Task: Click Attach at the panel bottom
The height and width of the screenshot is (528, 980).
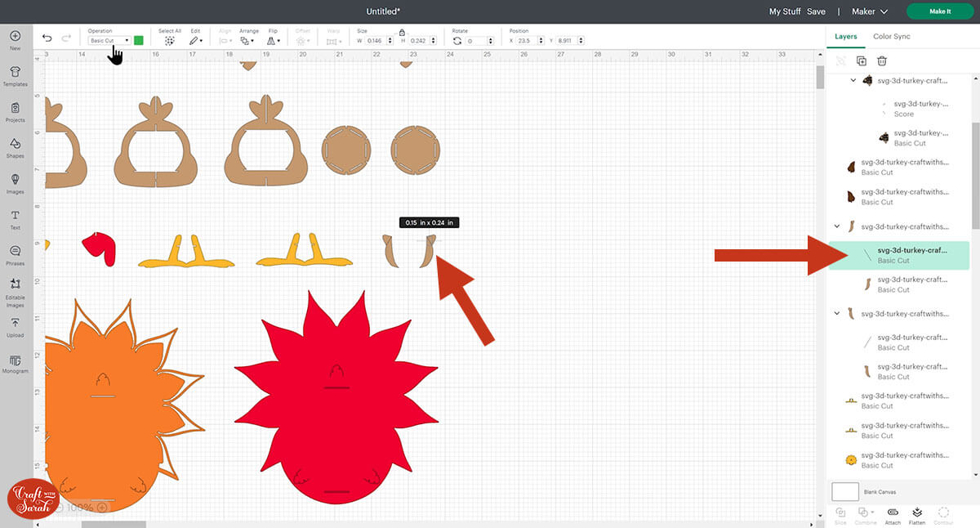Action: point(893,515)
